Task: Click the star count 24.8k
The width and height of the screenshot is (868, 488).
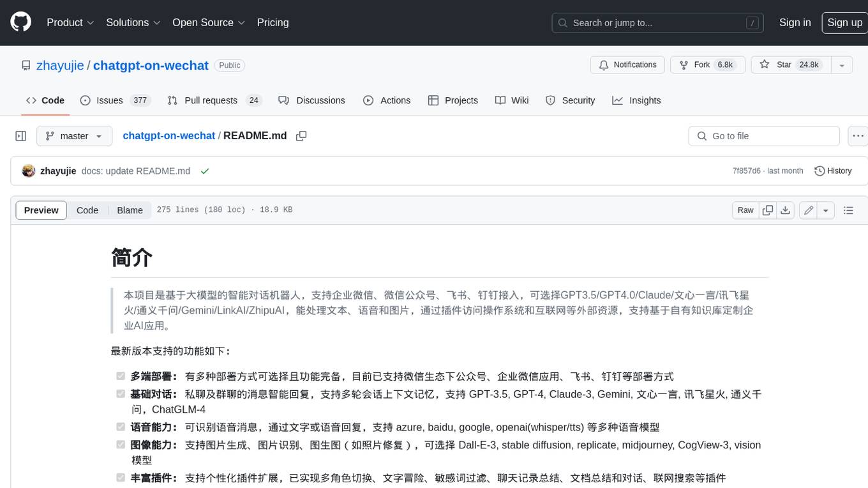Action: [x=809, y=65]
